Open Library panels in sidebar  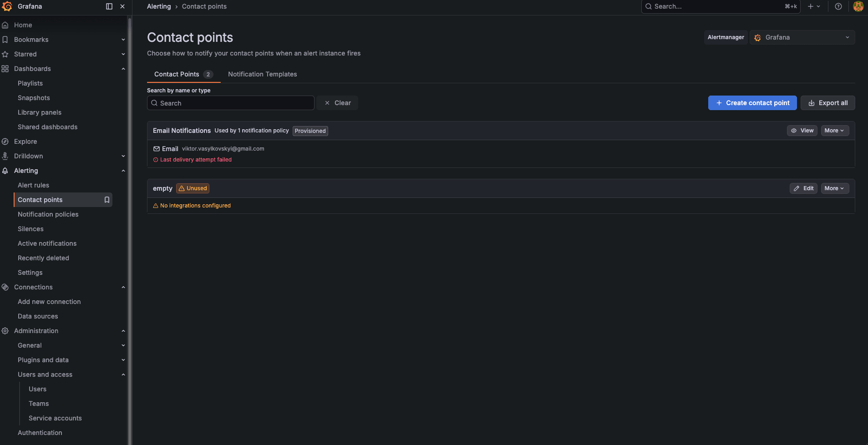coord(40,112)
